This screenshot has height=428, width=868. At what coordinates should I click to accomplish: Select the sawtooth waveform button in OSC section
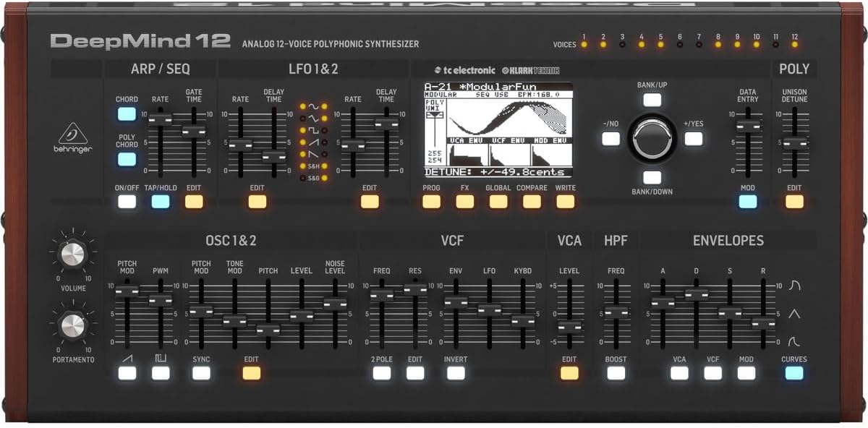pos(127,372)
